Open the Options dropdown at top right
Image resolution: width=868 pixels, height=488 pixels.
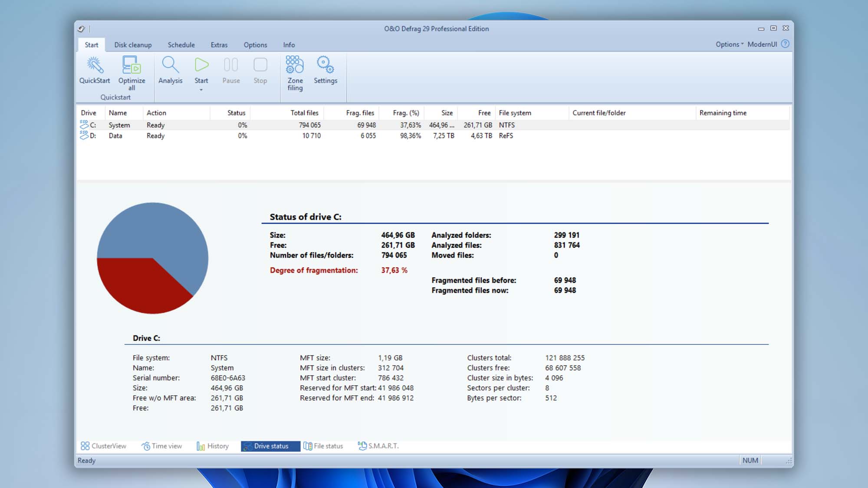click(x=729, y=44)
